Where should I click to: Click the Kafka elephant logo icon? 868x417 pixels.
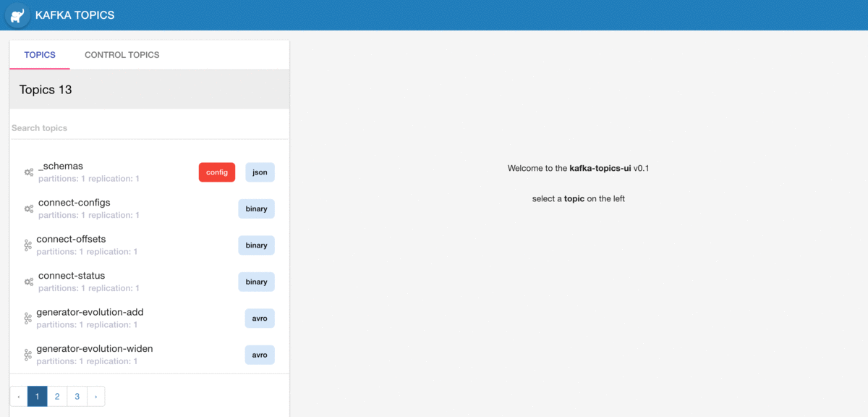pos(17,15)
